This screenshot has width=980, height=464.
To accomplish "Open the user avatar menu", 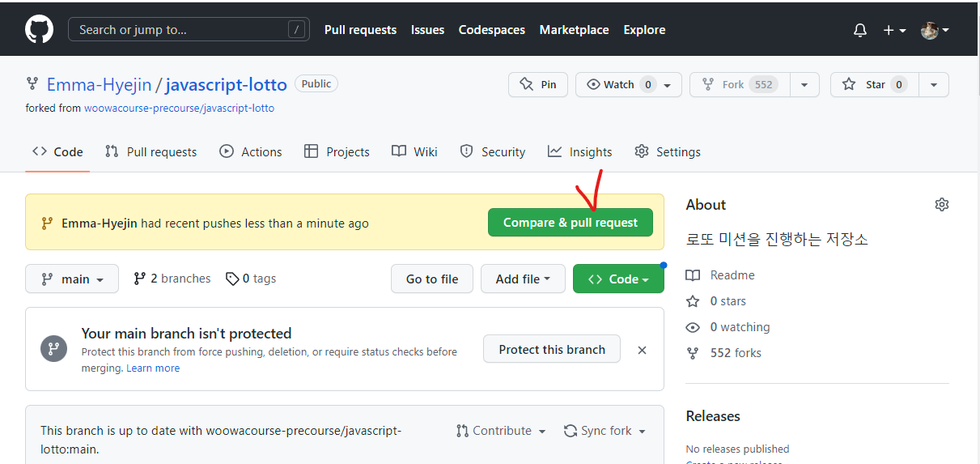I will pos(935,30).
